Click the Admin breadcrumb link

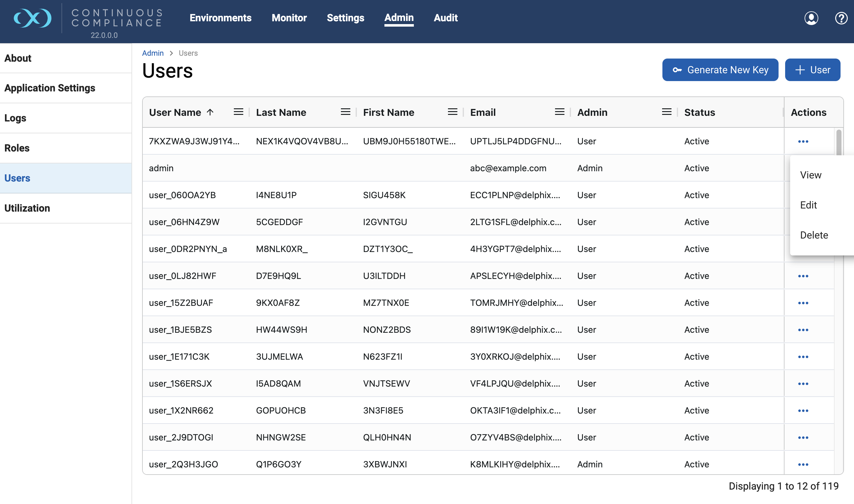click(x=152, y=53)
